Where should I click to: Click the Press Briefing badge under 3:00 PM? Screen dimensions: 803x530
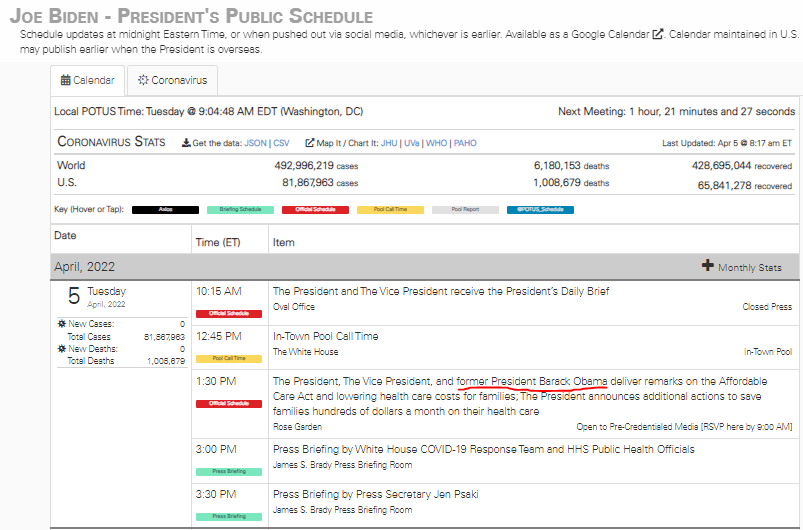pos(229,471)
